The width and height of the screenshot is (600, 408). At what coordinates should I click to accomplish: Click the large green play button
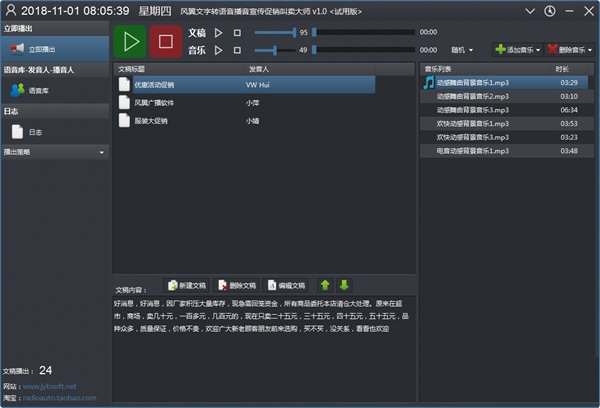[129, 42]
